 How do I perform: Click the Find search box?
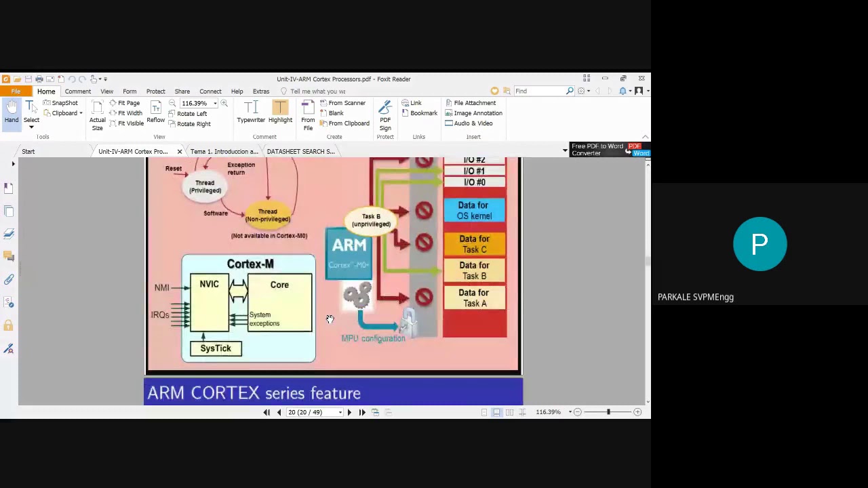540,91
